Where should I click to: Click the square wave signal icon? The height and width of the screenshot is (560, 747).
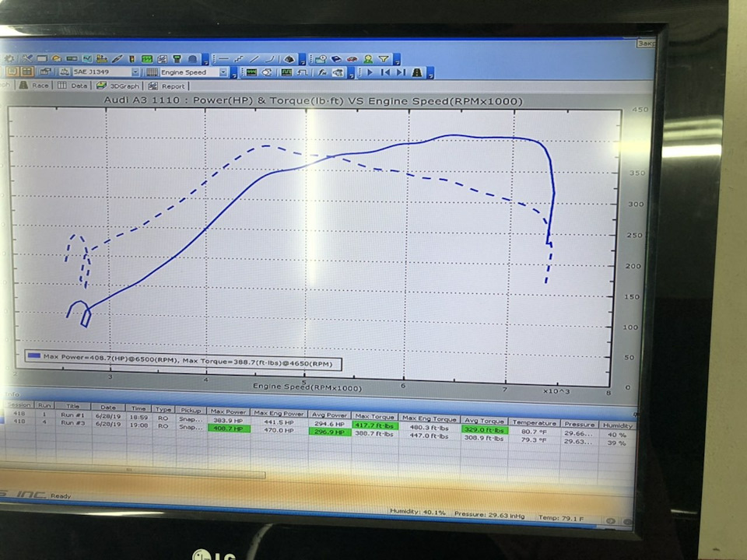pos(303,72)
